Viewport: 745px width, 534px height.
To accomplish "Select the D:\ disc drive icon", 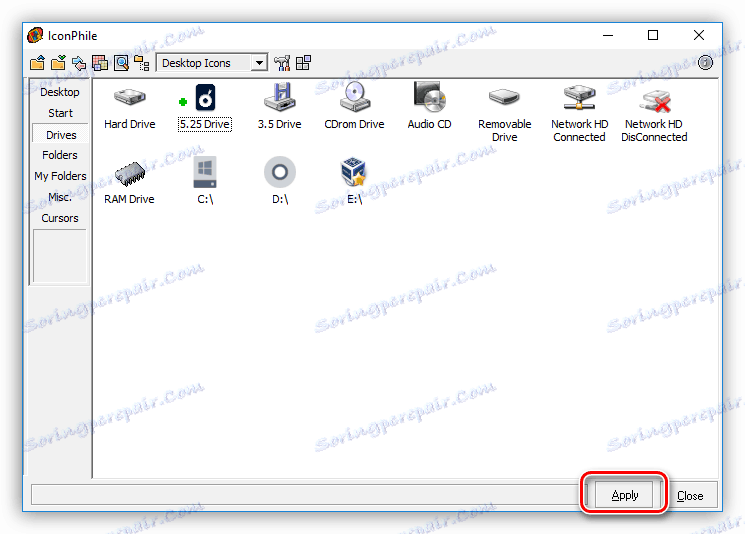I will pyautogui.click(x=280, y=172).
